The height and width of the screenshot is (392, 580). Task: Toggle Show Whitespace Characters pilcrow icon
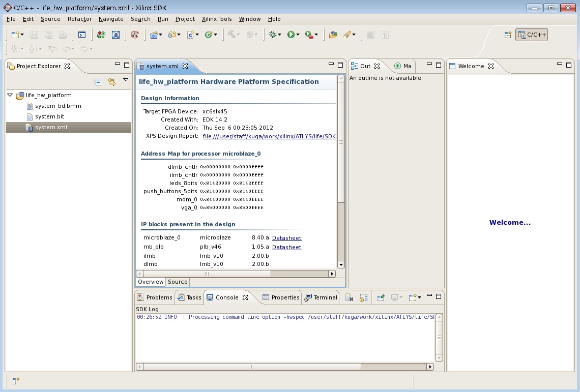(x=385, y=35)
